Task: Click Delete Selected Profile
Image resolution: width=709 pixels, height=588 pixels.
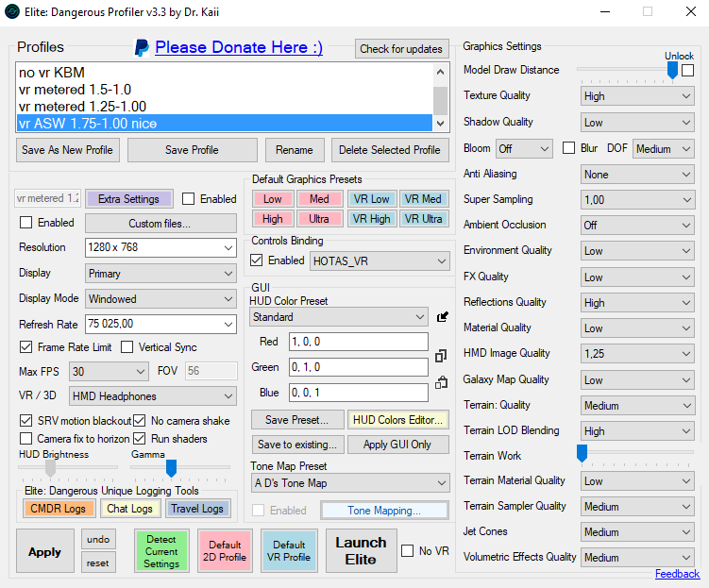Action: [390, 150]
